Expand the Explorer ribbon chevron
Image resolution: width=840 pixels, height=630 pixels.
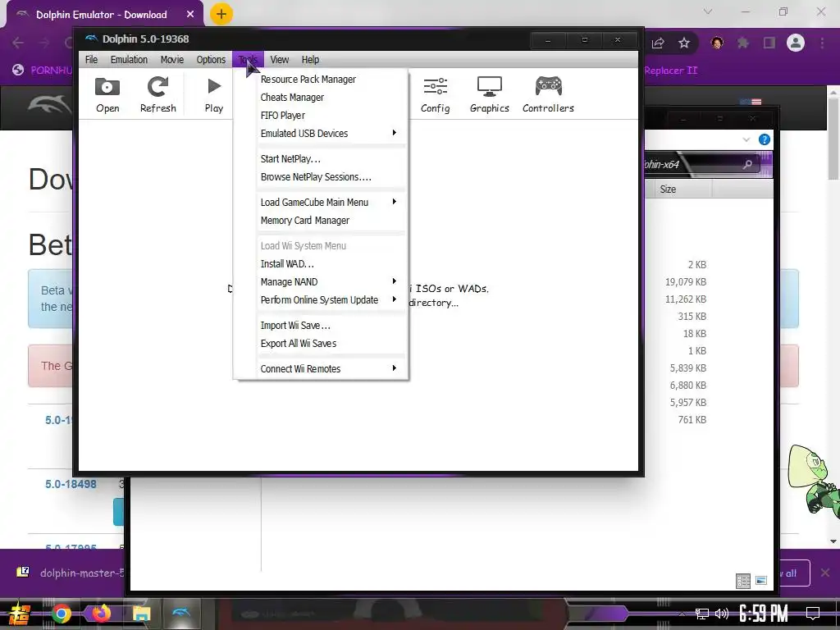click(x=746, y=139)
